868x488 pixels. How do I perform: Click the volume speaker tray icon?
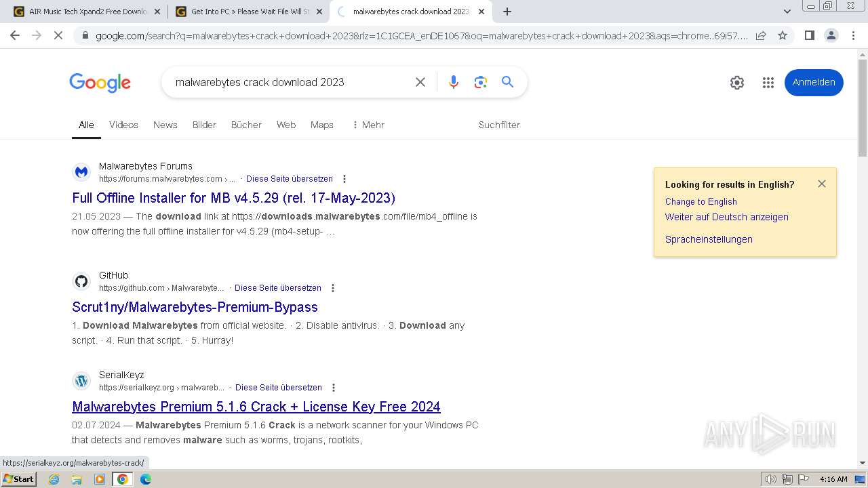[771, 479]
